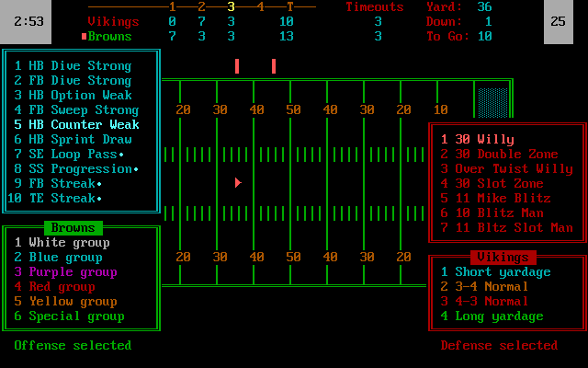Choose the Yellow group formation
Screen dimensions: 588x368
(x=66, y=301)
